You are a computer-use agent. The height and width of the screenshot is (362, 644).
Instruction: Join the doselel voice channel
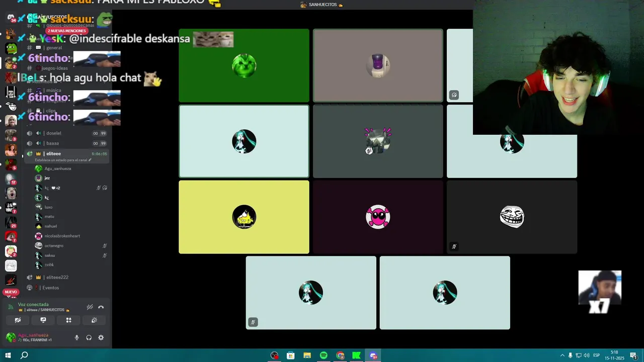pos(66,133)
